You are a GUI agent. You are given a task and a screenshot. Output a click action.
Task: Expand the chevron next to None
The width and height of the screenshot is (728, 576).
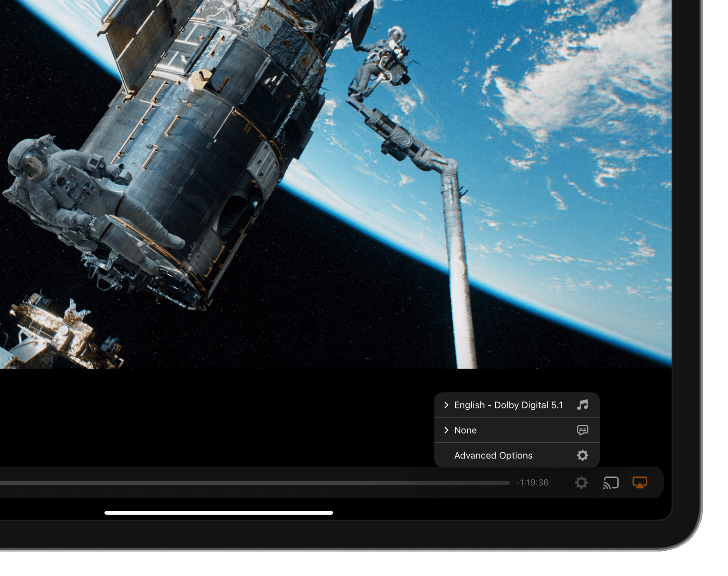click(x=446, y=430)
